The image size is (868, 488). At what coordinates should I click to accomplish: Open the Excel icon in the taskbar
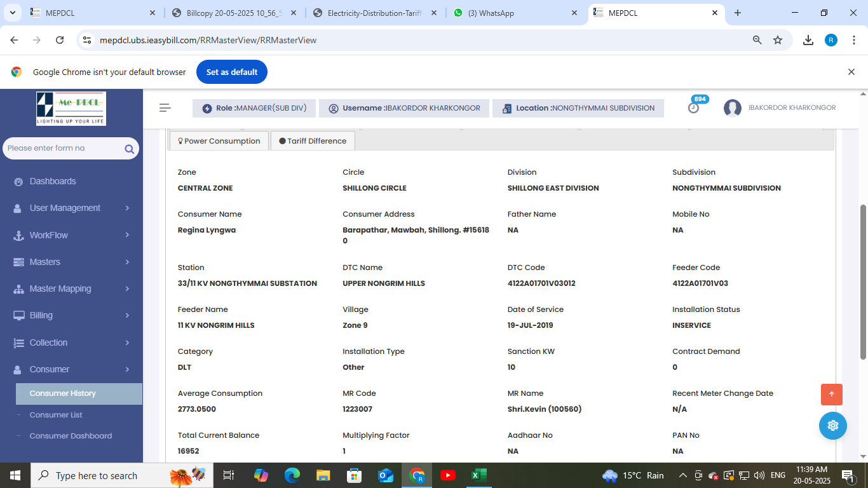pyautogui.click(x=478, y=475)
